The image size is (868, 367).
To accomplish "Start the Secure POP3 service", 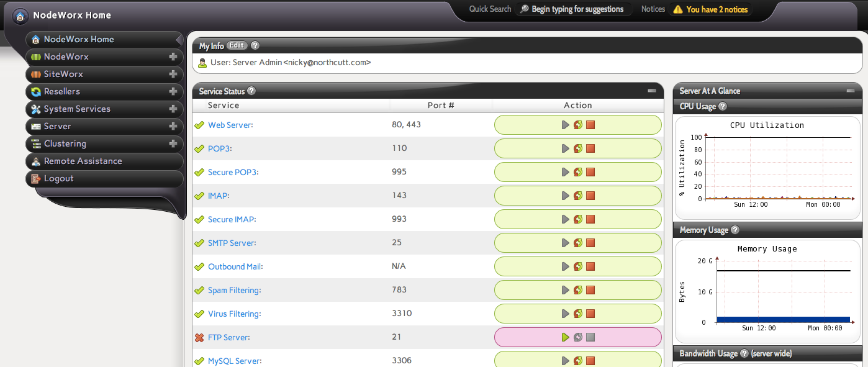I will (565, 172).
